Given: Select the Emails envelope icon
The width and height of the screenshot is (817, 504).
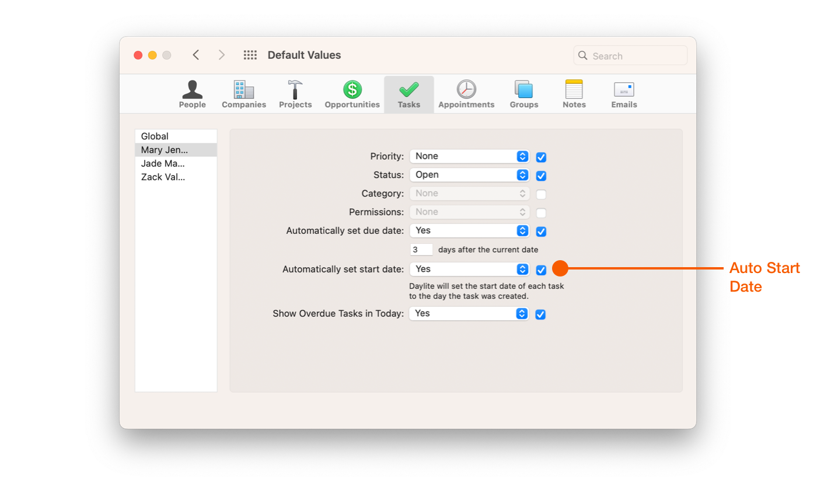Looking at the screenshot, I should coord(624,90).
